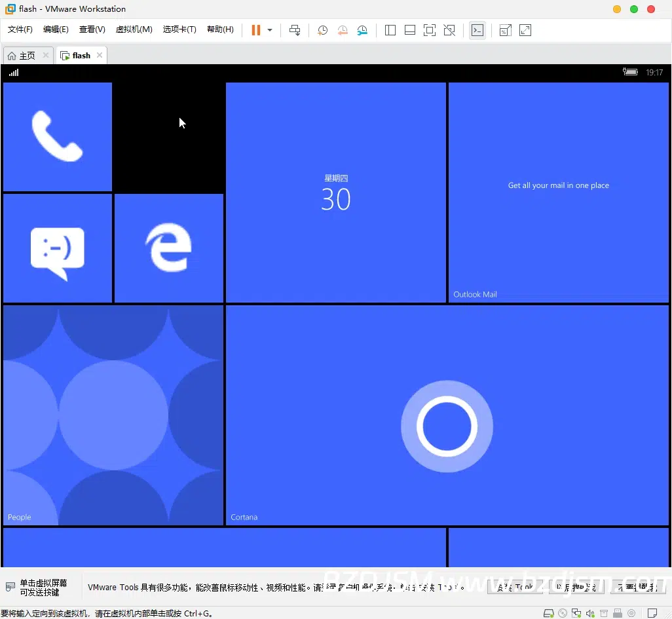Image resolution: width=672 pixels, height=619 pixels.
Task: Open the Messaging tile
Action: 58,248
